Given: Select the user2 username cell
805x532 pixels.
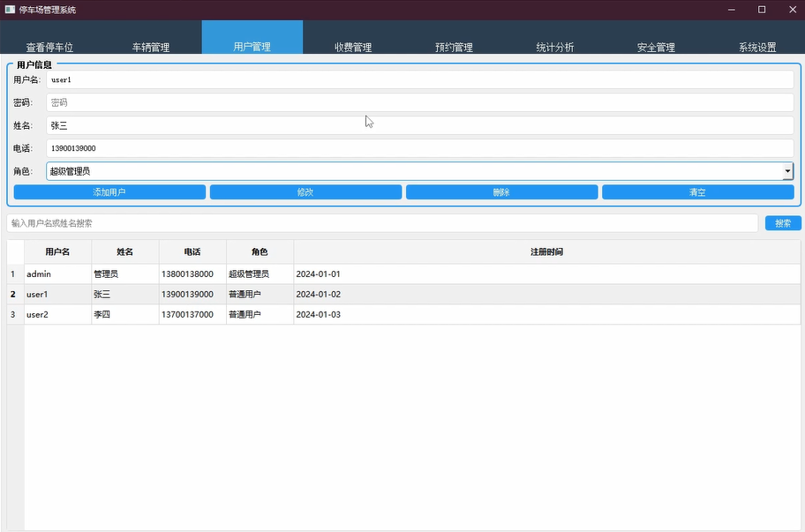Looking at the screenshot, I should [58, 314].
